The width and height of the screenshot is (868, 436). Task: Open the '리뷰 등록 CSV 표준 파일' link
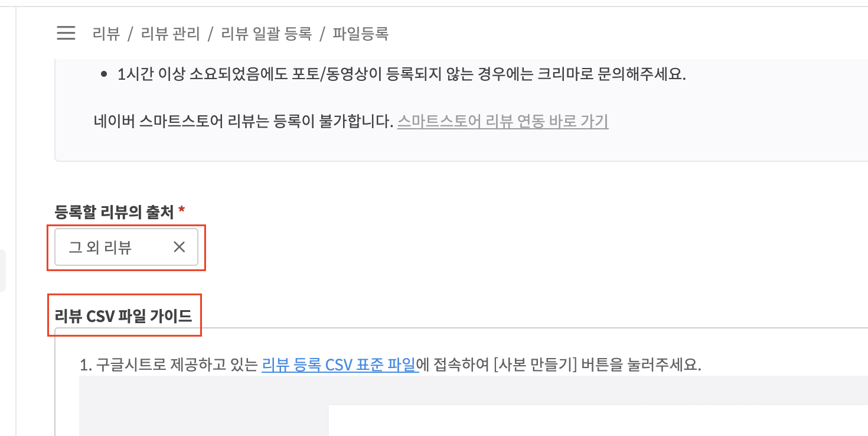(340, 365)
